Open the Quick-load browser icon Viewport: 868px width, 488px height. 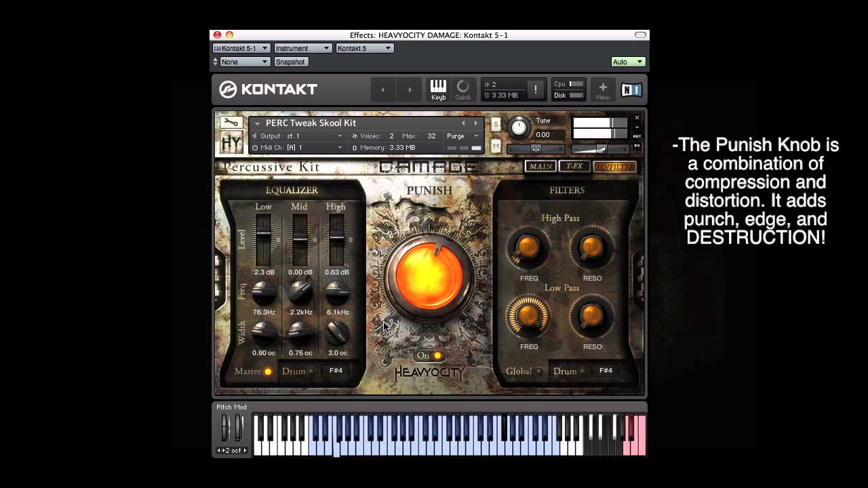[x=462, y=89]
